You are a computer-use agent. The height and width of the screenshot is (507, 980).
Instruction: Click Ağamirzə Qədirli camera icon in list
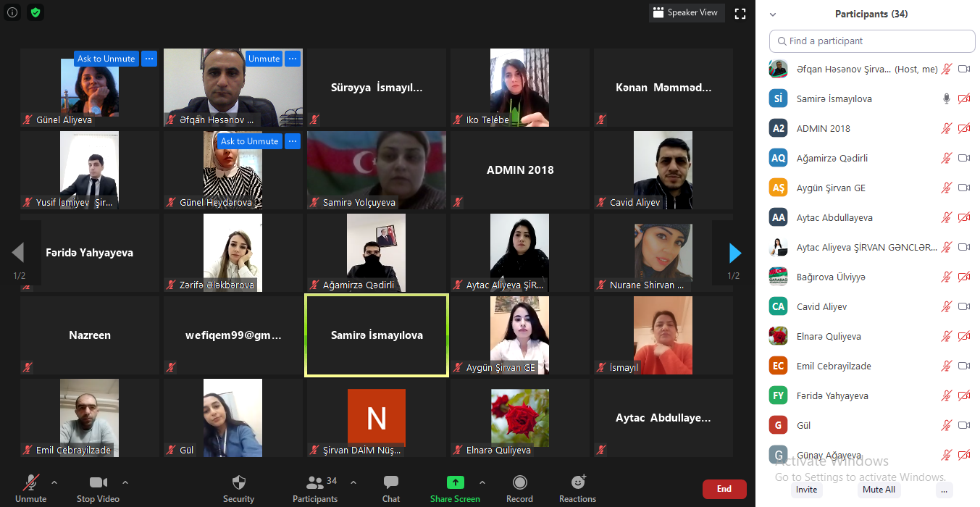(x=964, y=158)
